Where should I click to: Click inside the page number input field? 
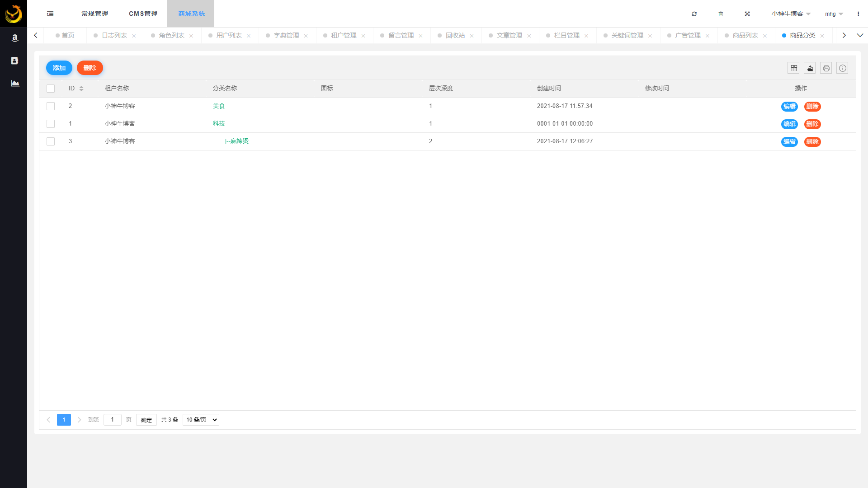click(112, 419)
